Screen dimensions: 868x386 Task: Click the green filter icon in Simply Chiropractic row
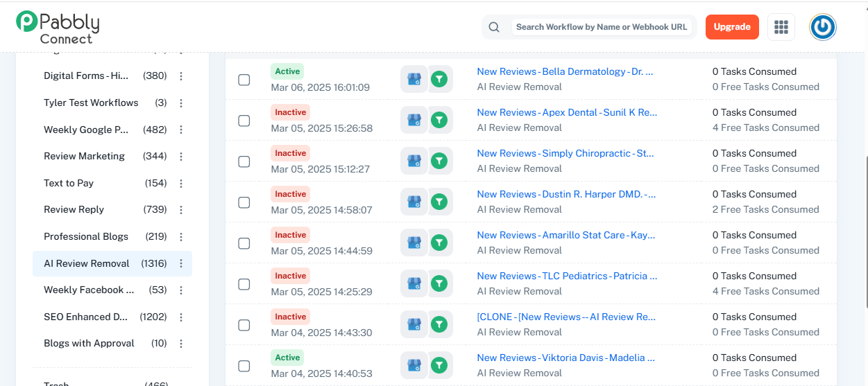coord(439,161)
